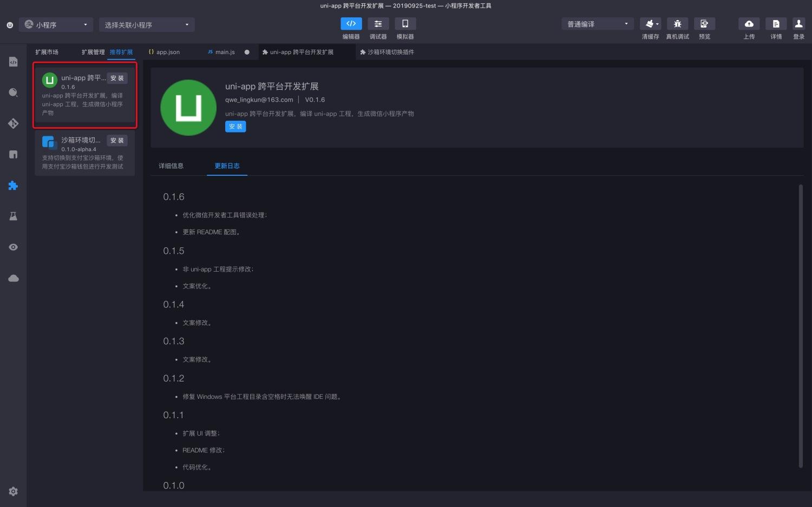Click README 修改 changelog entry
Image resolution: width=812 pixels, height=507 pixels.
[204, 450]
